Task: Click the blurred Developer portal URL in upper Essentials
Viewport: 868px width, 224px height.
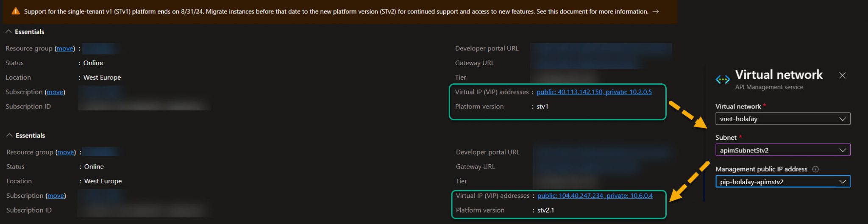Action: point(600,49)
